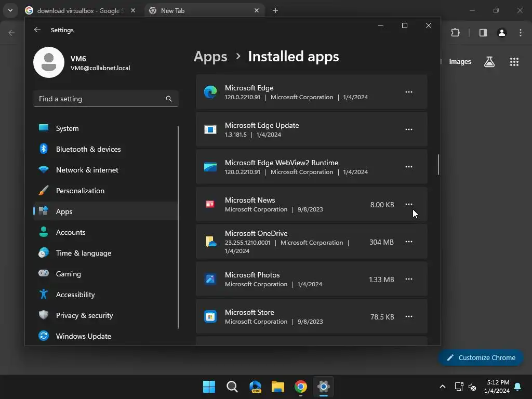The image size is (532, 399).
Task: Go to Network & internet settings
Action: (105, 170)
